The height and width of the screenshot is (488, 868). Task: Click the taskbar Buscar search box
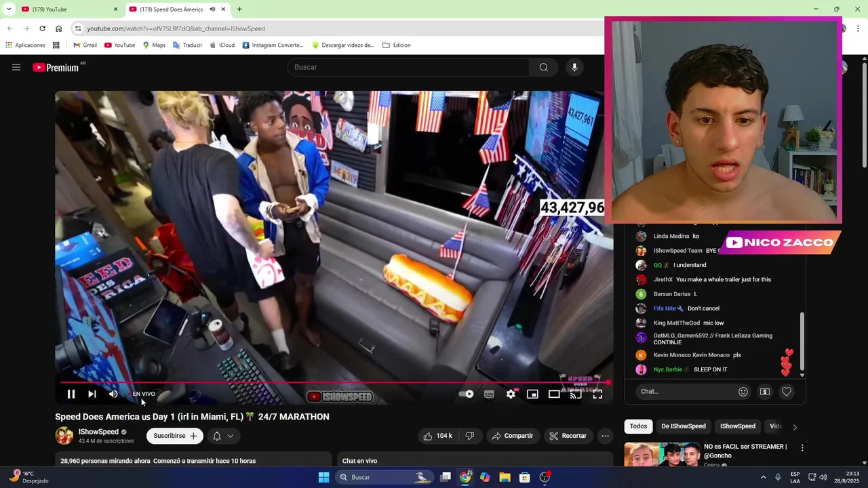[x=384, y=477]
